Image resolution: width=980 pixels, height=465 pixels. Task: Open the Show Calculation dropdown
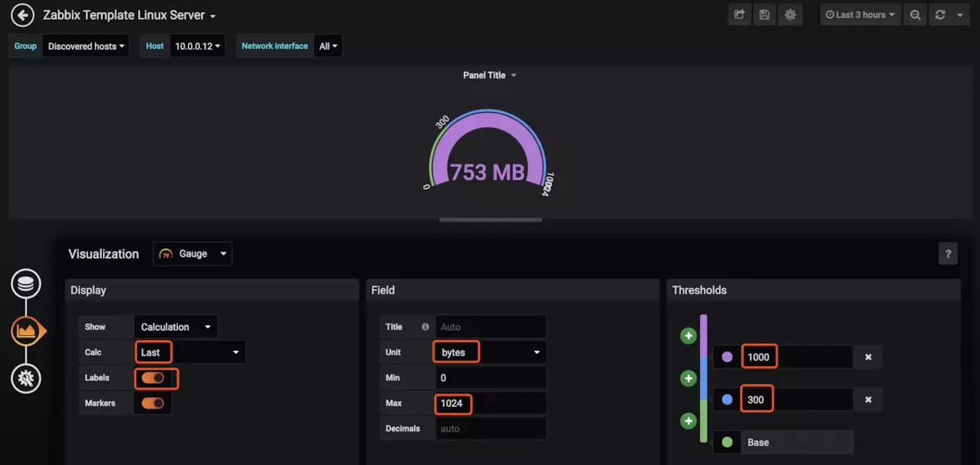pyautogui.click(x=176, y=327)
